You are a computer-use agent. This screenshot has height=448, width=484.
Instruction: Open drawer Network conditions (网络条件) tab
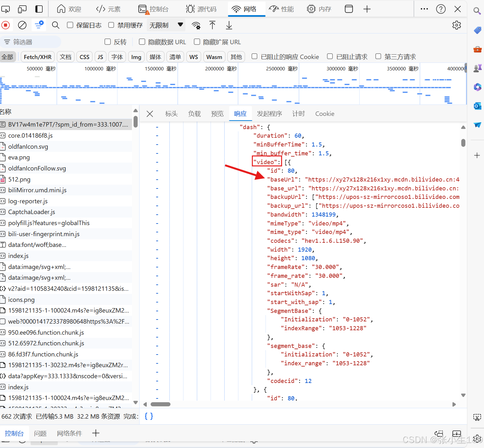pyautogui.click(x=69, y=433)
